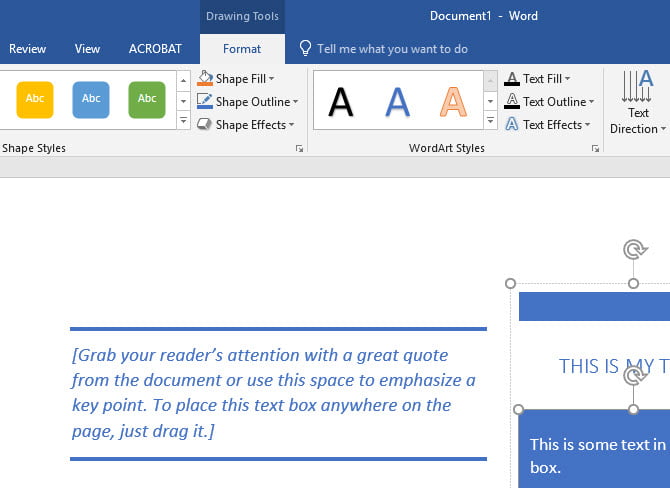670x488 pixels.
Task: Click the 'THIS IS MY' title text
Action: (x=607, y=366)
